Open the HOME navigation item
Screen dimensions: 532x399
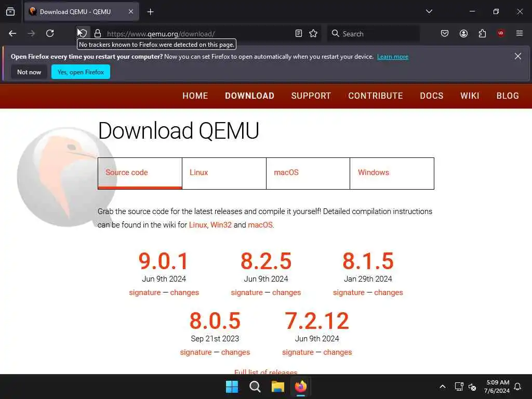point(195,96)
